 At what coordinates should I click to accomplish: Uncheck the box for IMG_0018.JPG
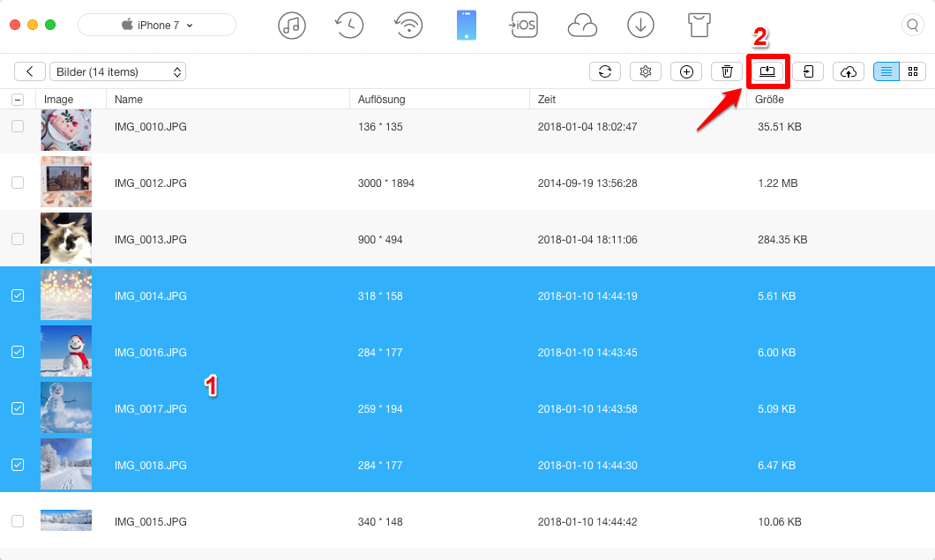[x=18, y=465]
